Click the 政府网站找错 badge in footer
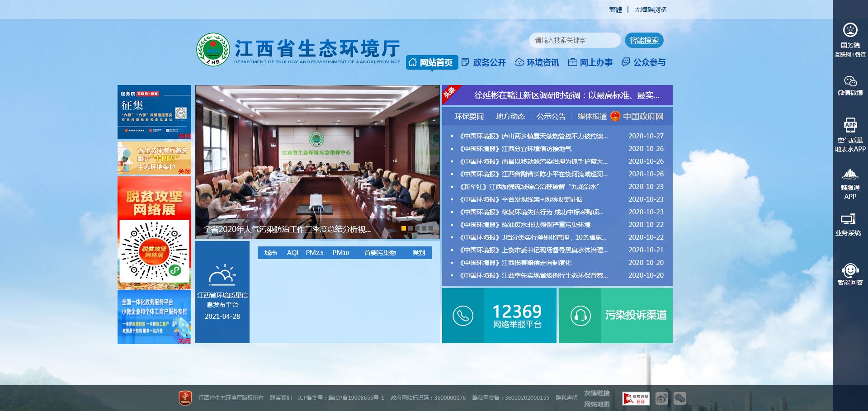This screenshot has height=411, width=868. point(636,398)
